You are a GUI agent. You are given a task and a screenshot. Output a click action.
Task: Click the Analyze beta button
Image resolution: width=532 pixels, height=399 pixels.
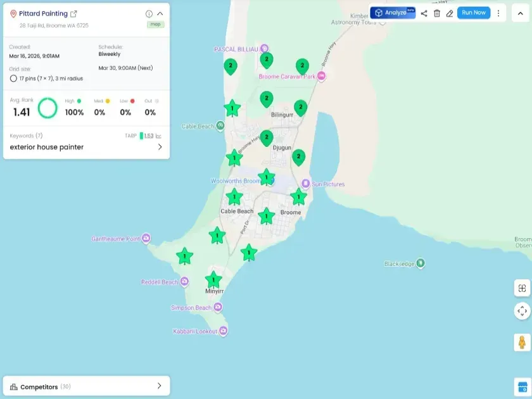point(393,13)
